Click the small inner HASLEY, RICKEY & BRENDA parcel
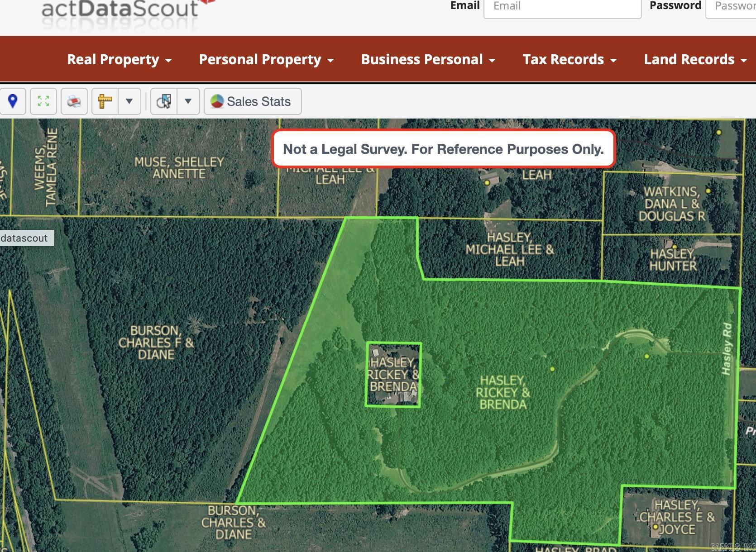This screenshot has height=552, width=756. pyautogui.click(x=393, y=375)
